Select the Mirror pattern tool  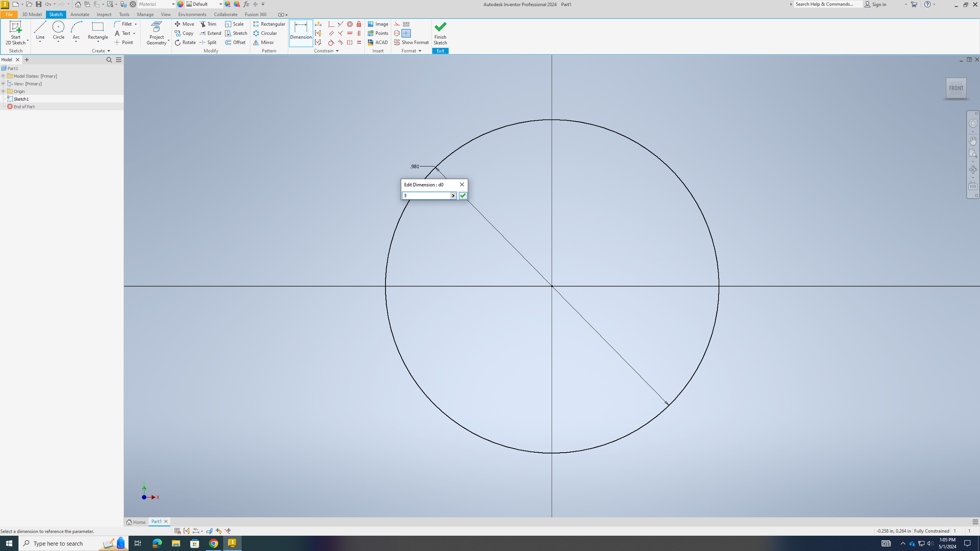pyautogui.click(x=264, y=42)
